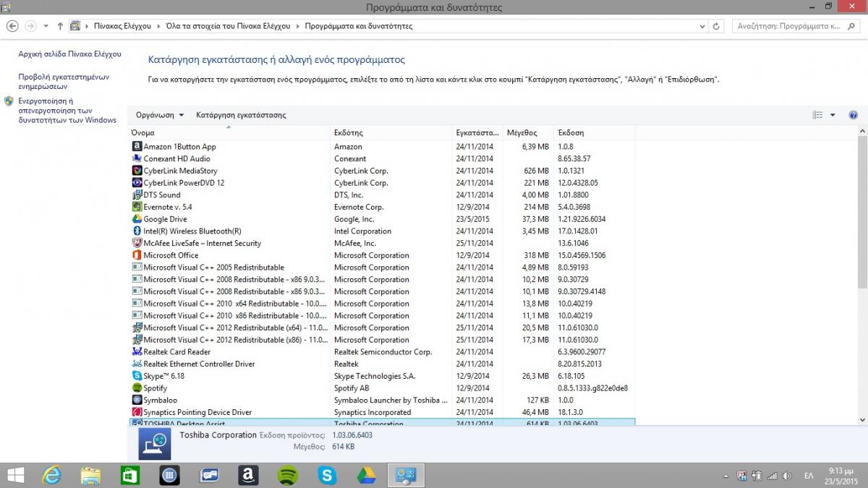868x488 pixels.
Task: Click the Microsoft Office icon in list
Action: [137, 255]
